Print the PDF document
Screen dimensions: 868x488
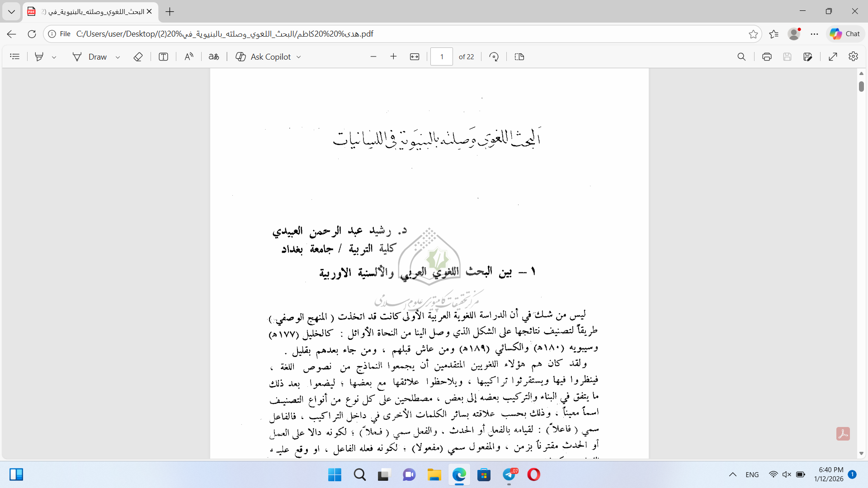767,56
